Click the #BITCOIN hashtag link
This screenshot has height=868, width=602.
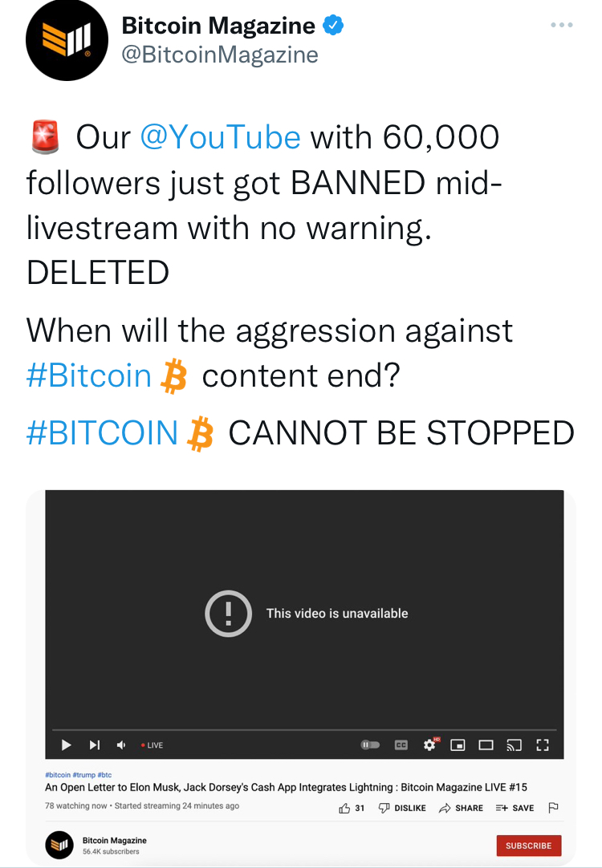click(x=102, y=432)
